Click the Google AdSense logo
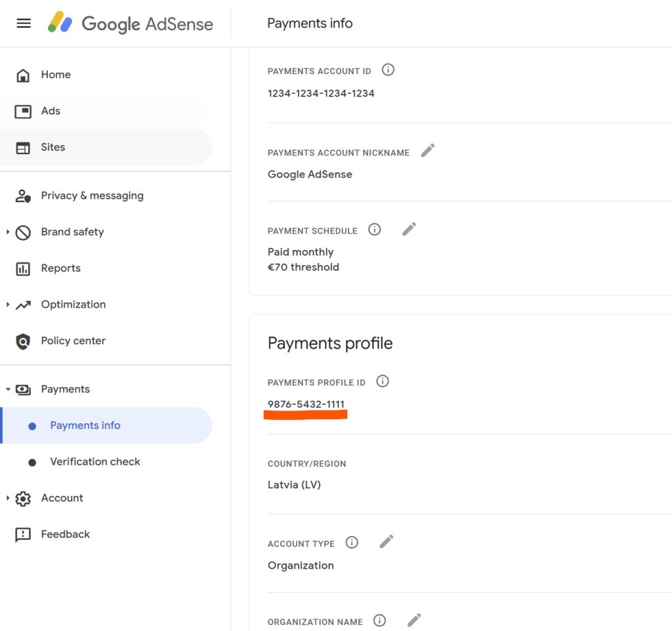672x631 pixels. pyautogui.click(x=131, y=24)
